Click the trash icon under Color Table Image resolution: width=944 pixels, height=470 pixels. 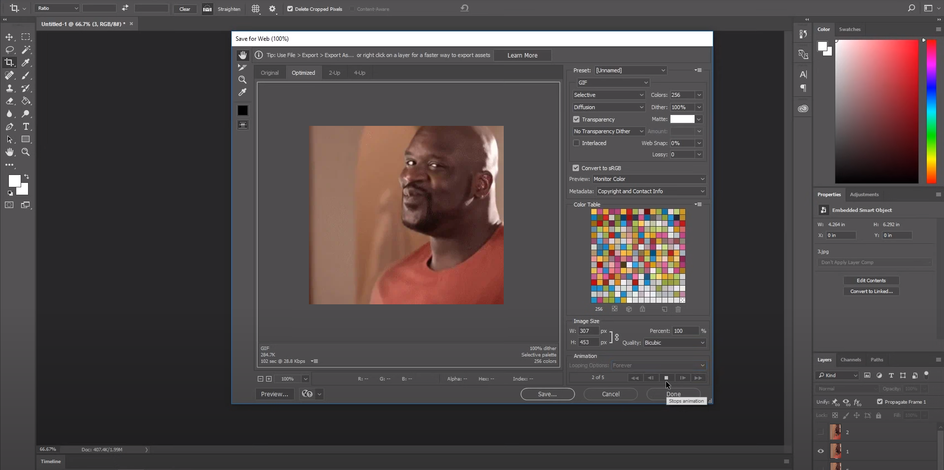coord(678,309)
